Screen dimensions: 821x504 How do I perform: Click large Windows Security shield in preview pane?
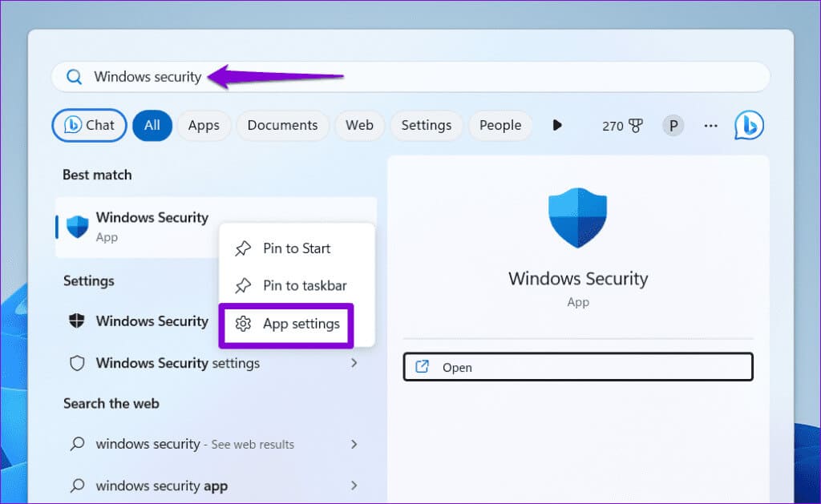coord(577,218)
